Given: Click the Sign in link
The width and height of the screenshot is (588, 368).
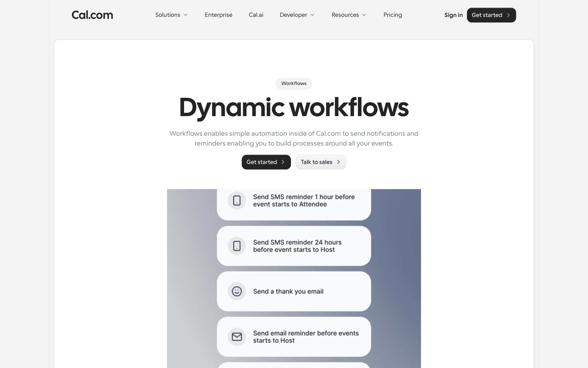Looking at the screenshot, I should (x=453, y=15).
